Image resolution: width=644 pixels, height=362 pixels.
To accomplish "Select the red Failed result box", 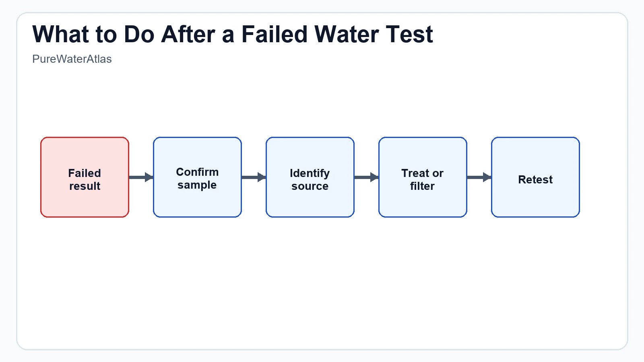I will tap(85, 177).
